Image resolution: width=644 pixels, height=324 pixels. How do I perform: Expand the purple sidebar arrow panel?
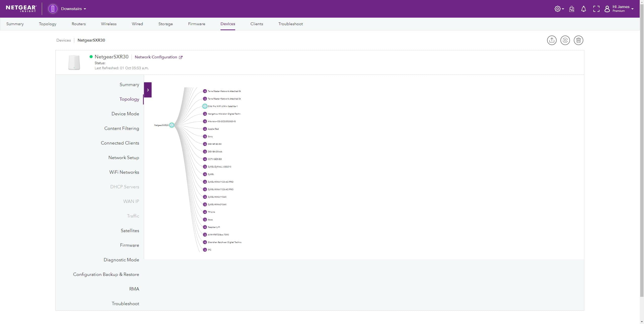pyautogui.click(x=148, y=90)
